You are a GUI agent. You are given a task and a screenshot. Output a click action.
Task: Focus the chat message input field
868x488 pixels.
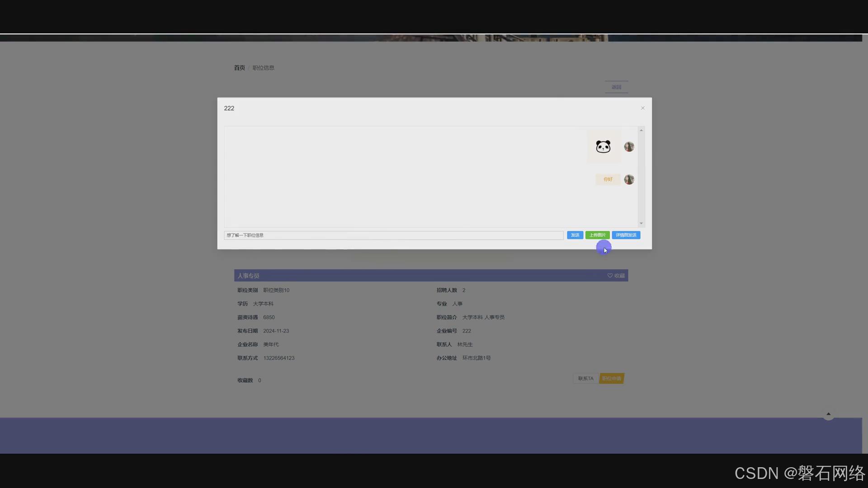click(x=394, y=235)
